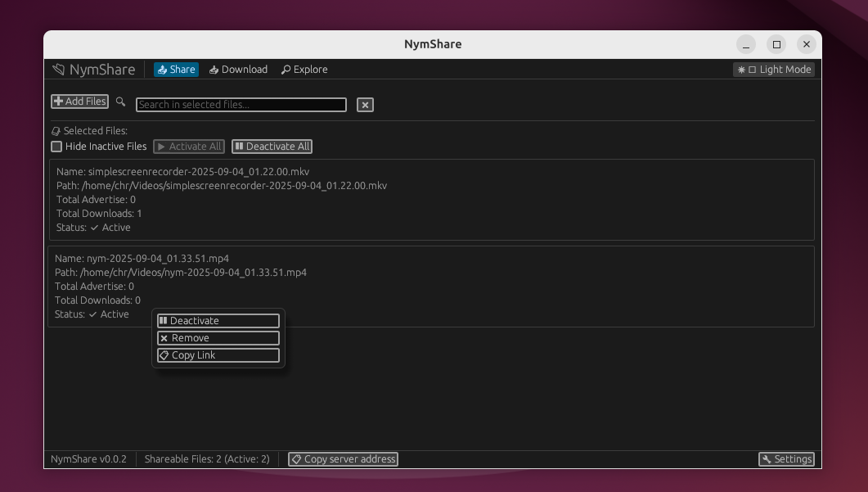
Task: Choose Deactivate from the context menu
Action: pyautogui.click(x=218, y=321)
